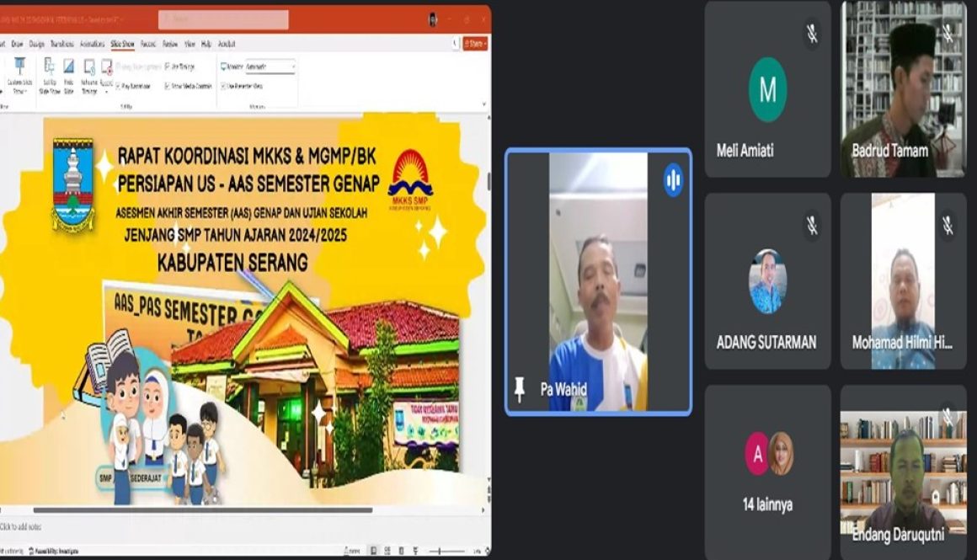Open the PowerPoint account profile picture
The width and height of the screenshot is (977, 560).
click(433, 19)
